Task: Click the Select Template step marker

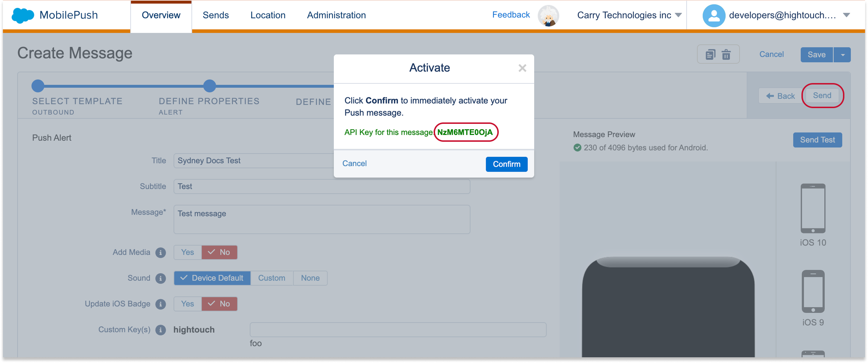Action: [38, 86]
